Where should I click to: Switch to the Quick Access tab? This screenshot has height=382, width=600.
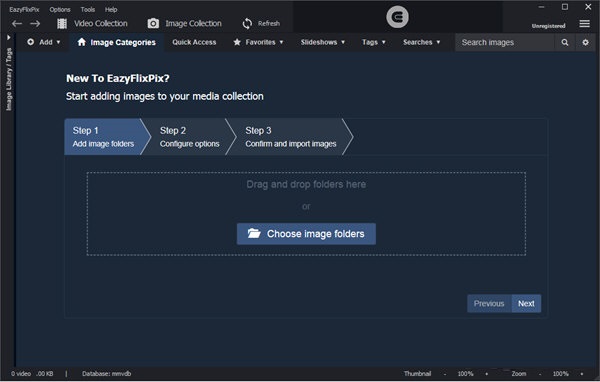click(x=194, y=42)
